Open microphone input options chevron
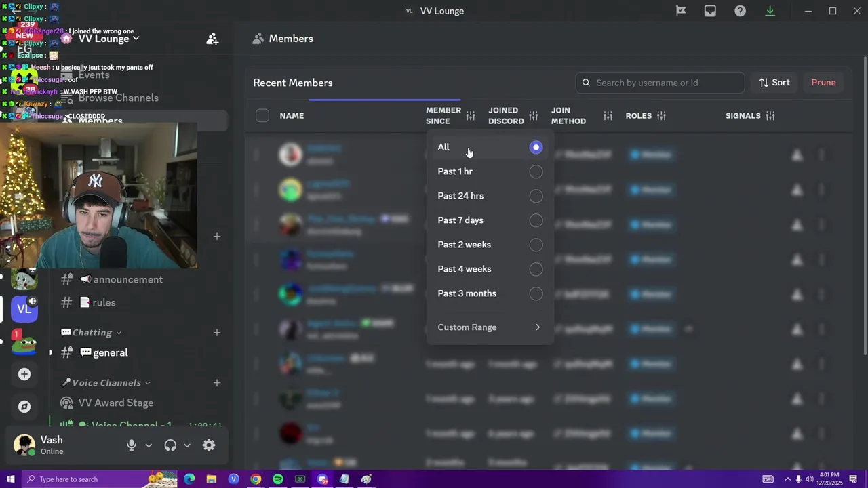Screen dimensions: 868x488 pos(149,445)
